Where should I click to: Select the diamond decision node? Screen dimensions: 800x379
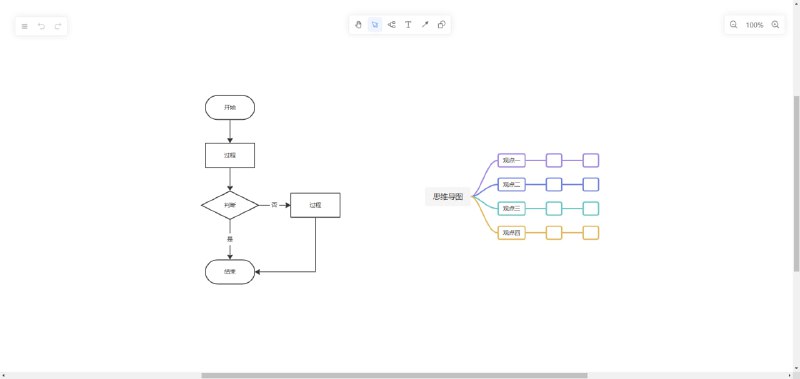[x=230, y=205]
